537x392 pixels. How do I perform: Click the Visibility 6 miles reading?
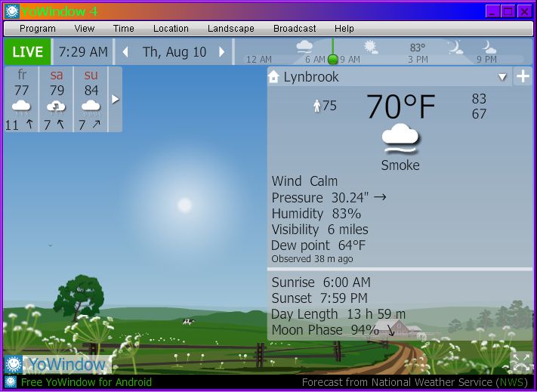pos(320,230)
